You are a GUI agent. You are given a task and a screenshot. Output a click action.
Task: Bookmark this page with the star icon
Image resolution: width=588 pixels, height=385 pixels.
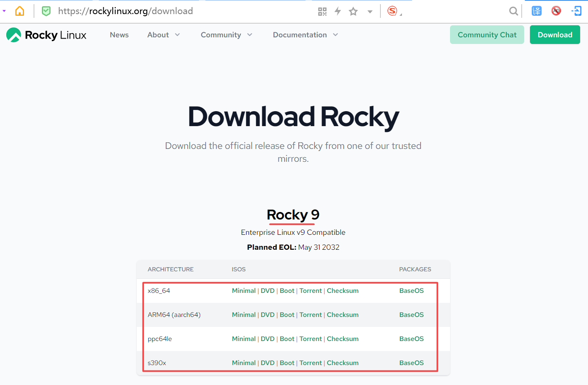[353, 11]
